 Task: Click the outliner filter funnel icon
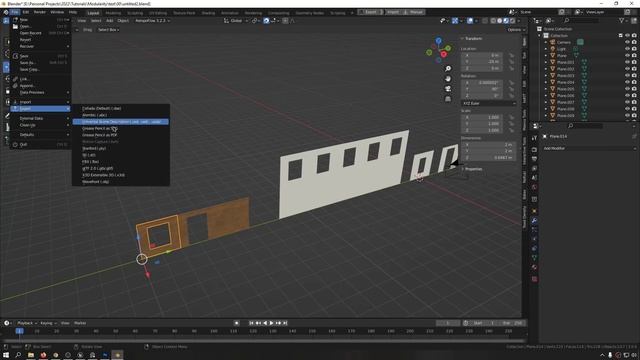point(622,20)
